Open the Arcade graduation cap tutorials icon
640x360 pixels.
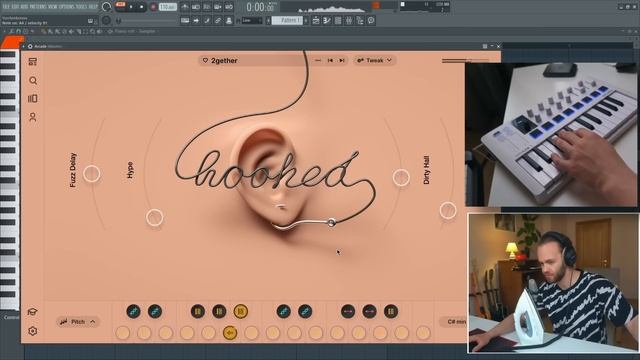coord(32,312)
